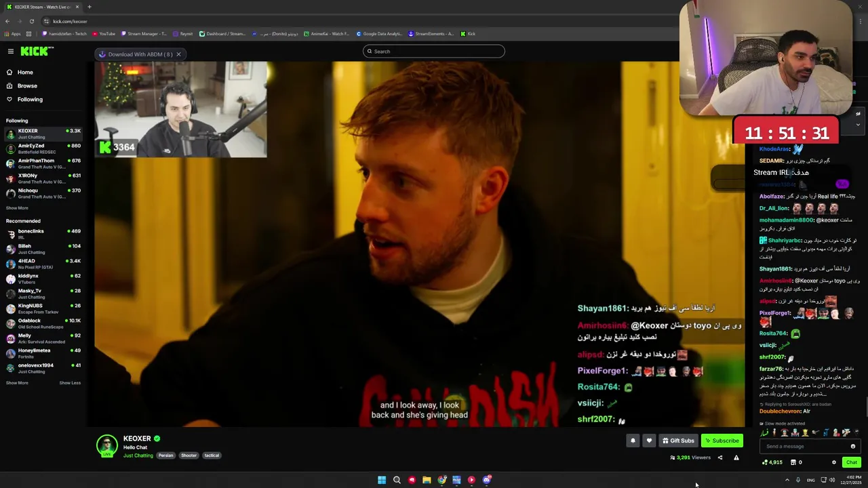Open the Kick sidebar hamburger menu
The width and height of the screenshot is (868, 488).
click(x=11, y=52)
